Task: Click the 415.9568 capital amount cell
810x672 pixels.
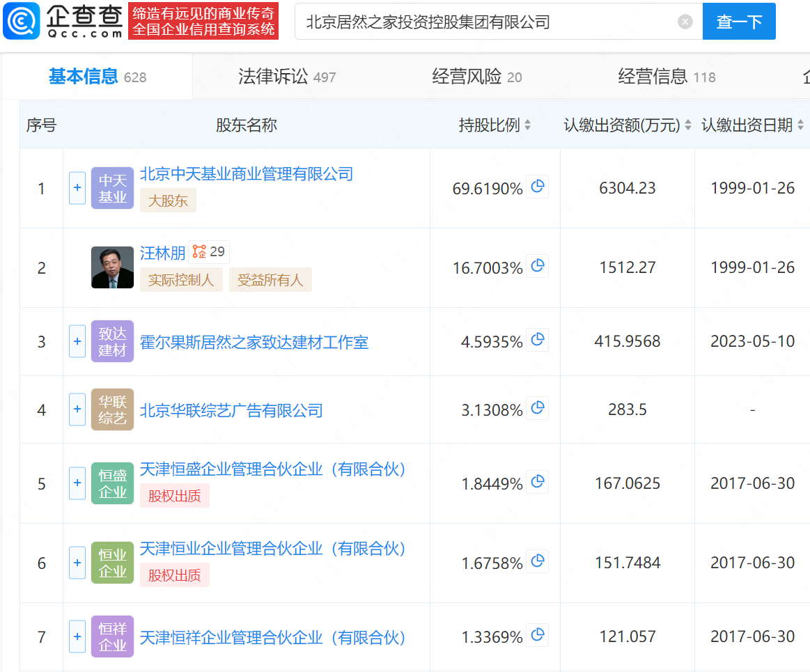Action: [x=627, y=341]
